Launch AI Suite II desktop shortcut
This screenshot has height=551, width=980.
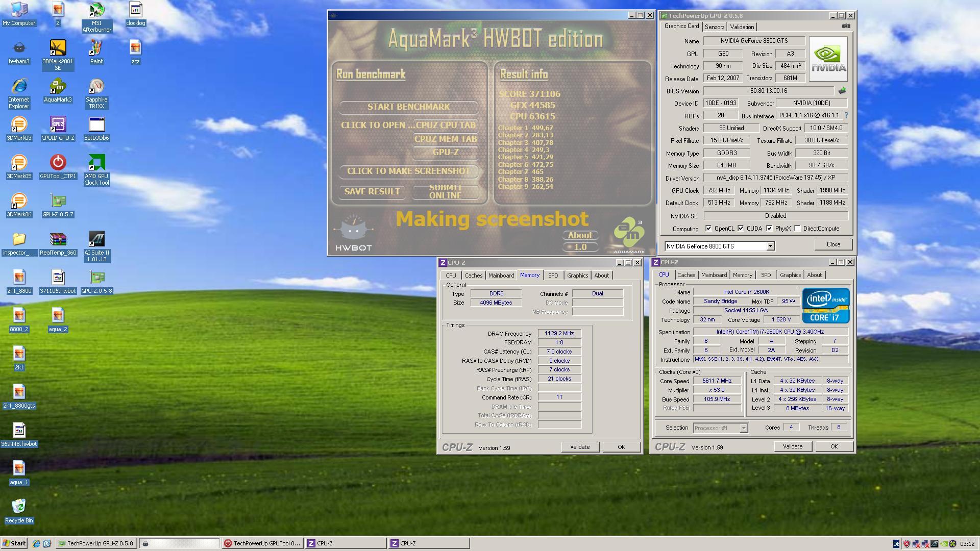point(96,246)
